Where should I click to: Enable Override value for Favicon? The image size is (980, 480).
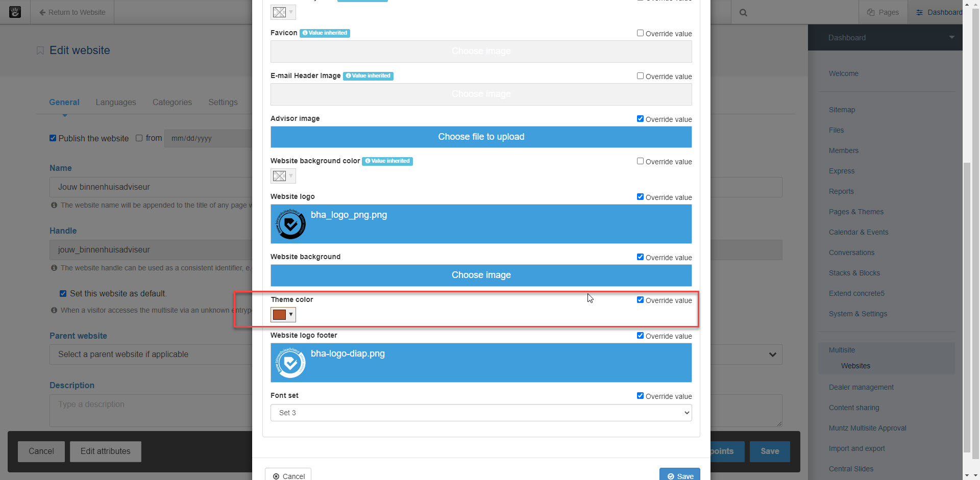[x=640, y=33]
